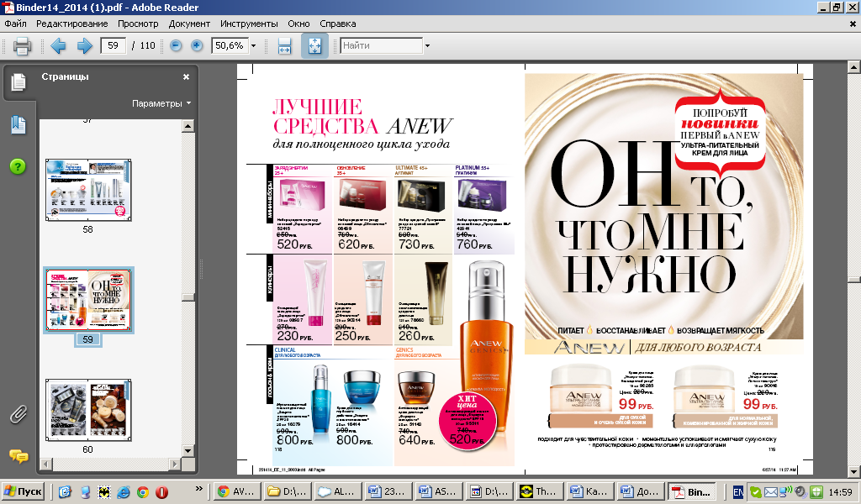Switch to Chrome AV... taskbar button
Screen dimensions: 861x504
click(236, 491)
